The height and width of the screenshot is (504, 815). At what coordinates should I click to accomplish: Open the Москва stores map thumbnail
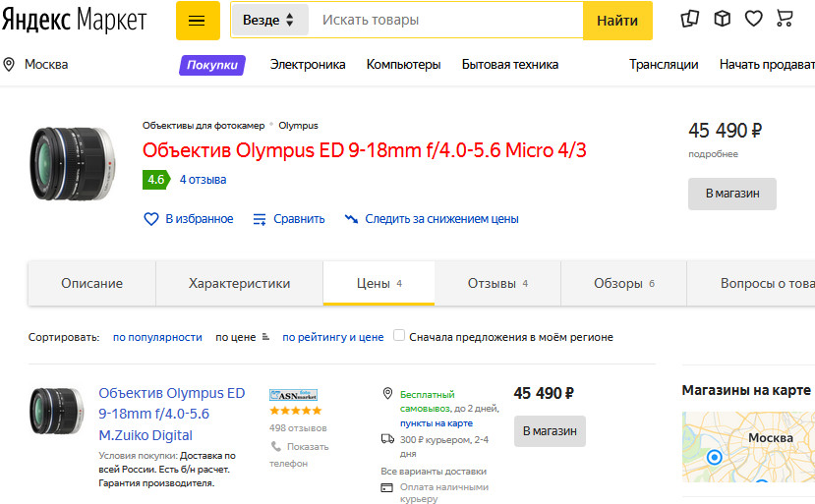(748, 447)
